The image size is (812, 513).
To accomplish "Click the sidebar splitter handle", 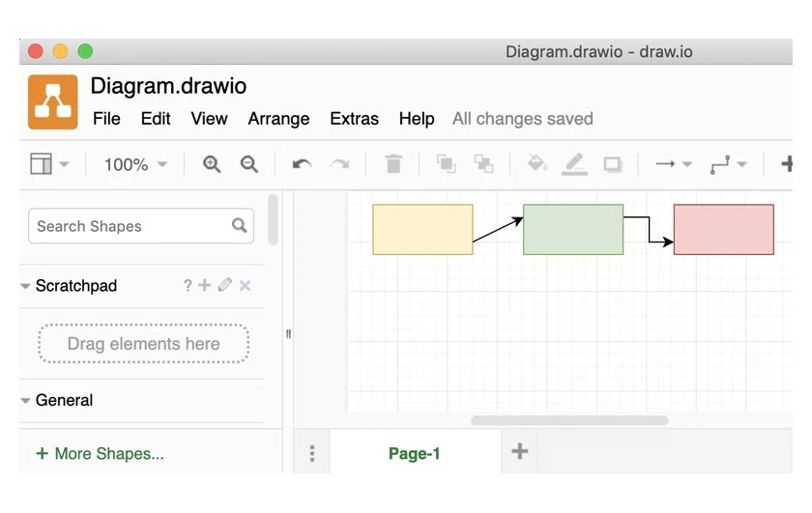I will 288,334.
